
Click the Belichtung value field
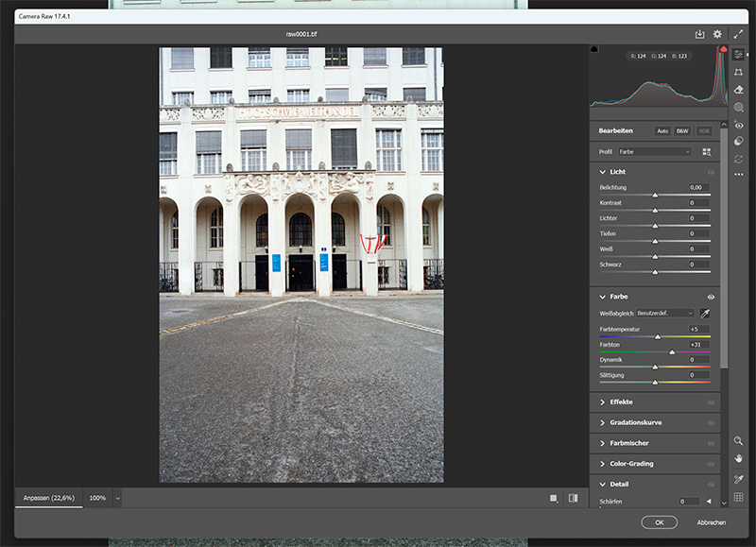(698, 187)
